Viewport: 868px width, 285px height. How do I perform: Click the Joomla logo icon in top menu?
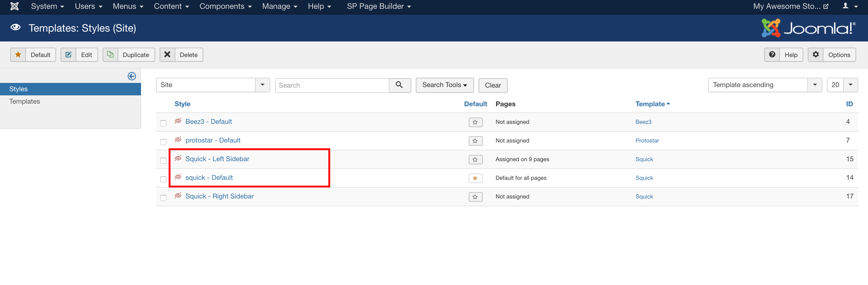[15, 6]
